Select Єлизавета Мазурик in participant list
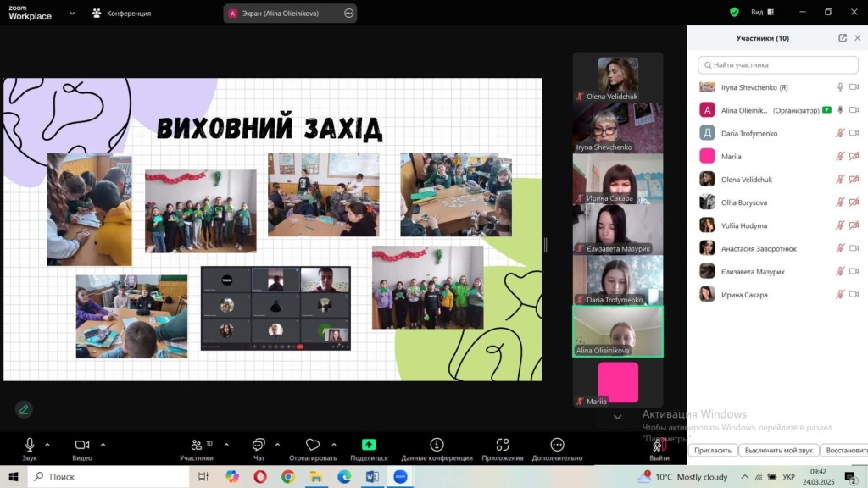 tap(778, 272)
